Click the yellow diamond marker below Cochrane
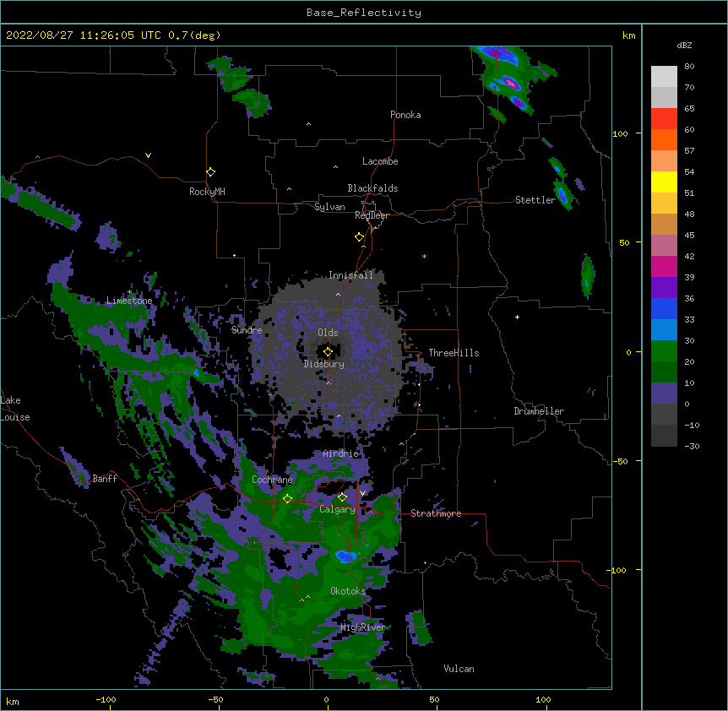 (x=287, y=498)
